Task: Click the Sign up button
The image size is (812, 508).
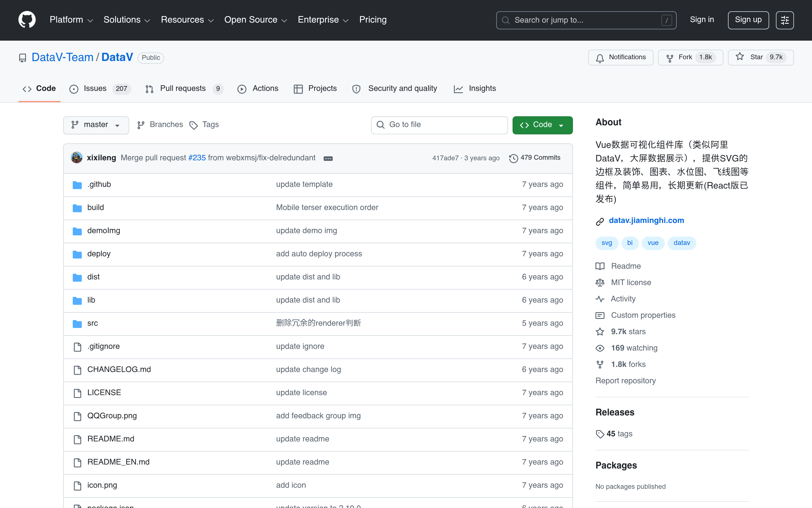Action: (748, 20)
